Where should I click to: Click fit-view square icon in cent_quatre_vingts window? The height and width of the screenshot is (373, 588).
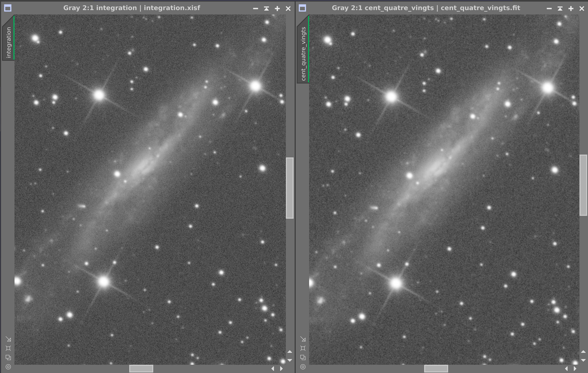tap(303, 348)
